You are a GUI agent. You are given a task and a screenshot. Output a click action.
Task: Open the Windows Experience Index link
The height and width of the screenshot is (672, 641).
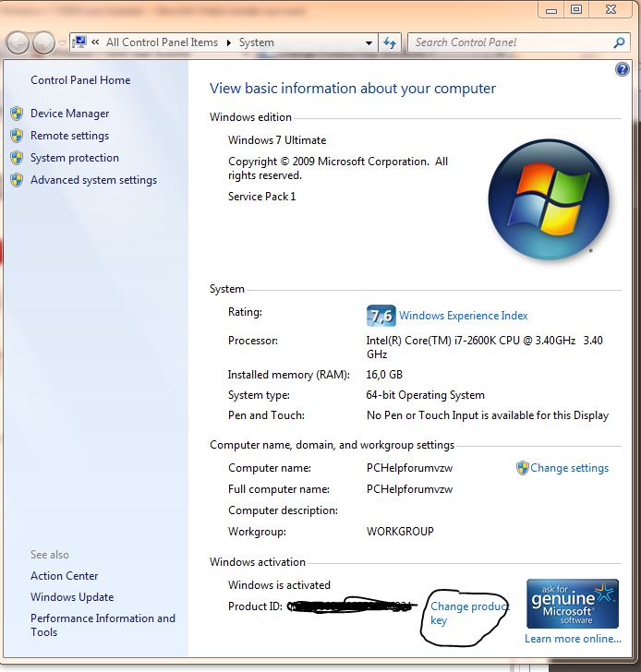464,316
